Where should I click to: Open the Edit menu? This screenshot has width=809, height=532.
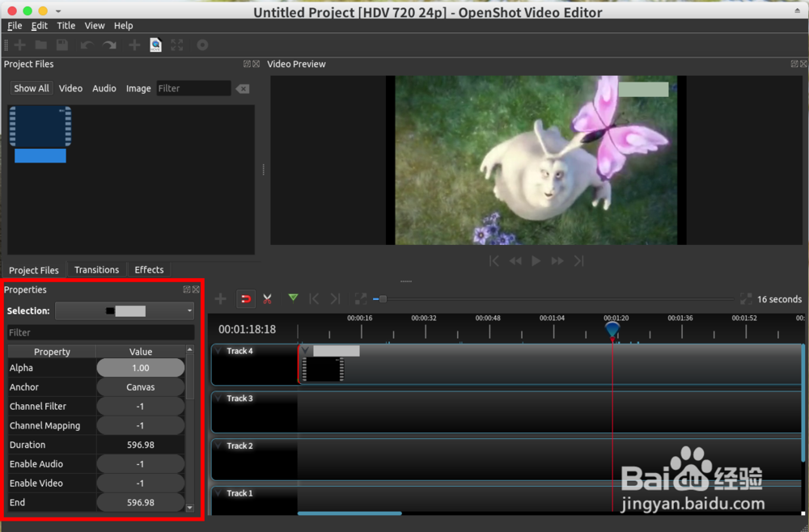39,25
